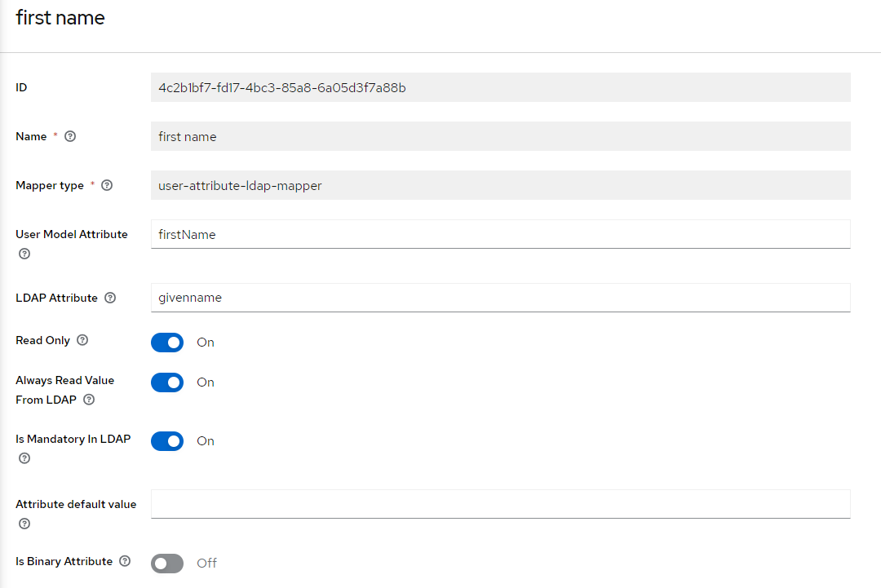
Task: Toggle Is Mandatory In LDAP off
Action: 167,441
